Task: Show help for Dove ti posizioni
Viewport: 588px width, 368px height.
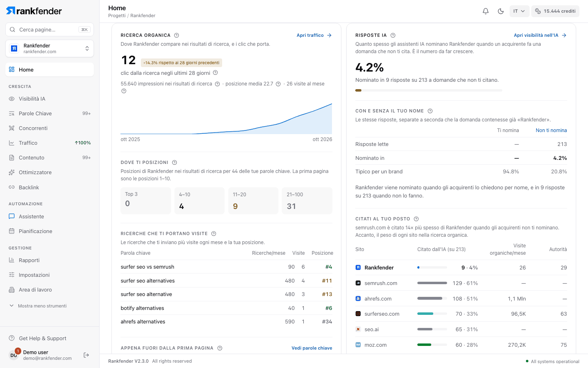Action: coord(174,162)
